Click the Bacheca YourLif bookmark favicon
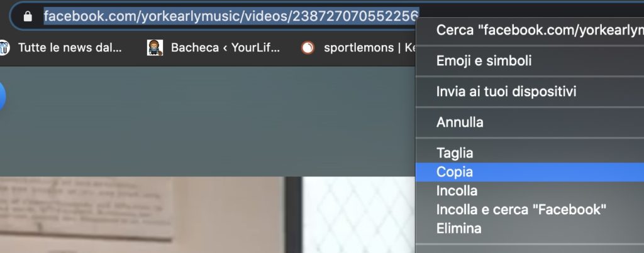The height and width of the screenshot is (253, 644). [x=155, y=48]
